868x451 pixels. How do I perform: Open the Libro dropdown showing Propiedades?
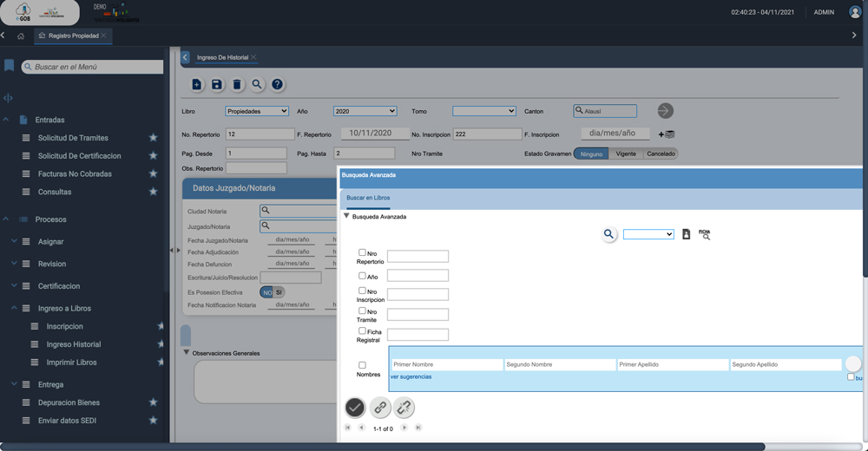(x=257, y=111)
